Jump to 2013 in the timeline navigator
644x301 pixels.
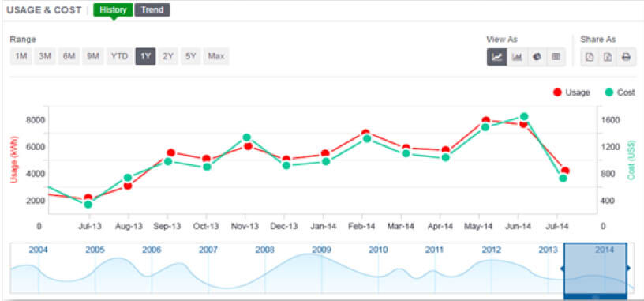coord(548,250)
